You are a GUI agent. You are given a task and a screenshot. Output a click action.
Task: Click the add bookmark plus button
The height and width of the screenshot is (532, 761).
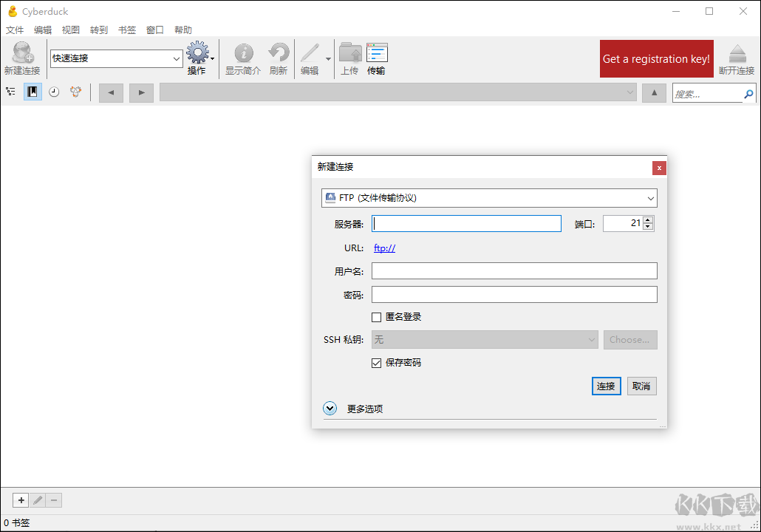tap(21, 500)
